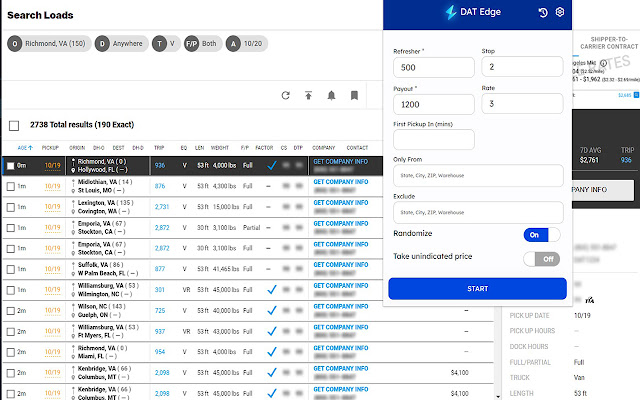
Task: Click the Search Loads heading
Action: (x=40, y=16)
